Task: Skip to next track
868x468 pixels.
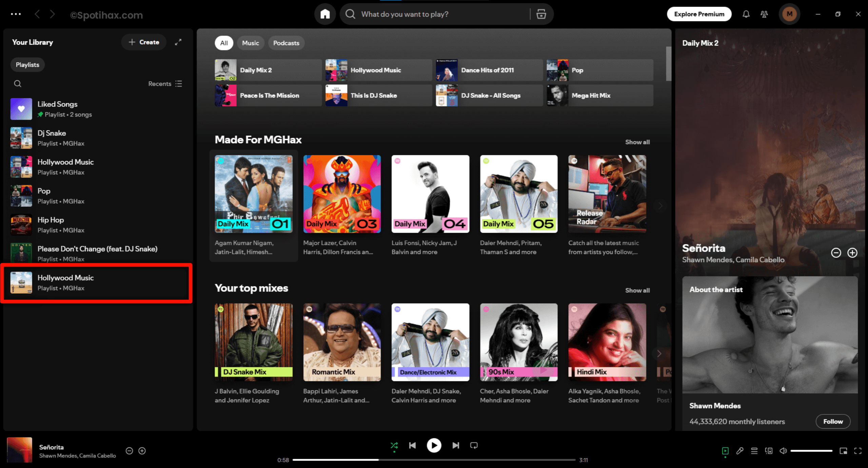Action: [x=456, y=445]
